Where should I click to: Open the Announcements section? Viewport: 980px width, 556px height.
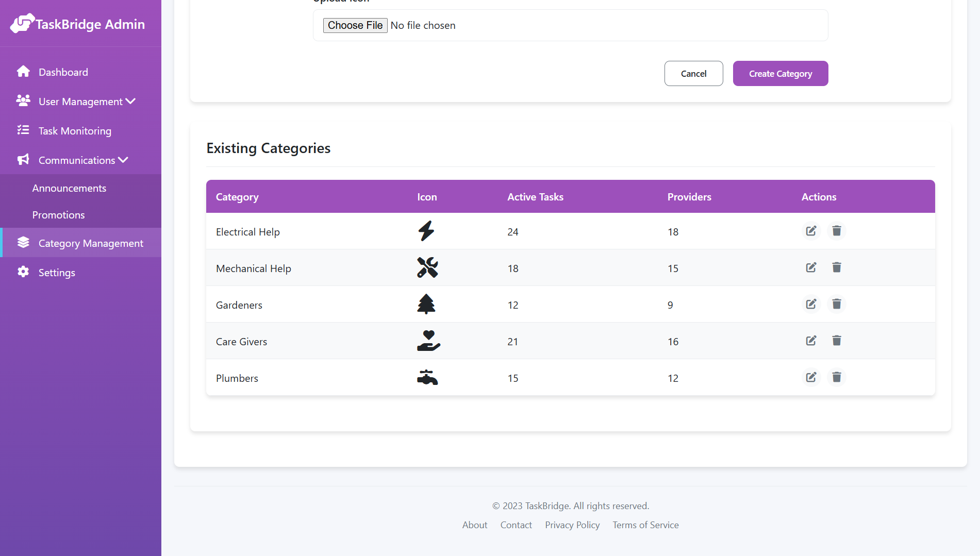point(69,188)
